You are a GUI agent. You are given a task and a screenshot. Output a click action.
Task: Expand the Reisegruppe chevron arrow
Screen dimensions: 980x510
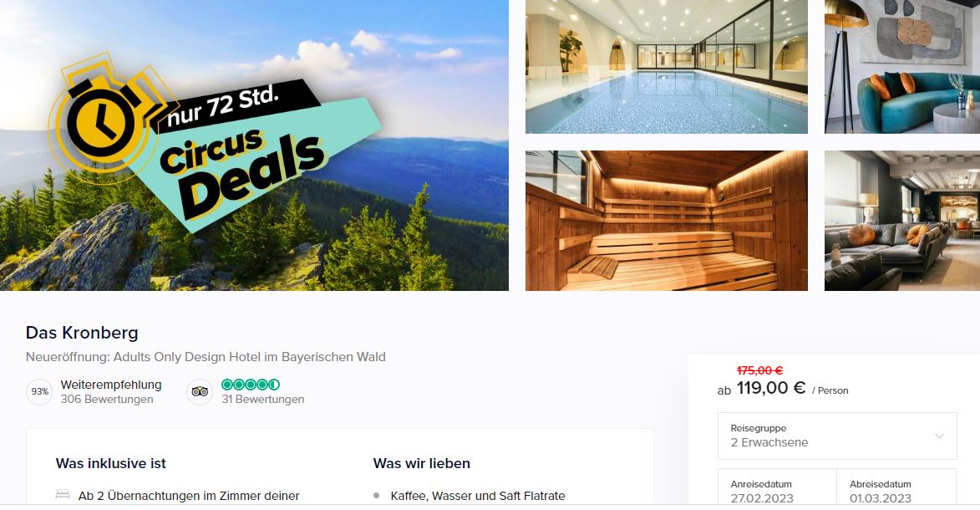point(939,436)
